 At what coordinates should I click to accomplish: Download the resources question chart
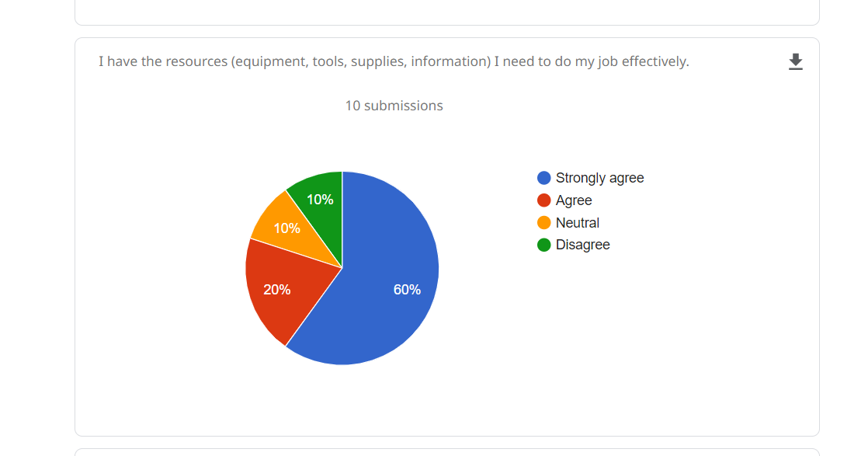(x=795, y=62)
